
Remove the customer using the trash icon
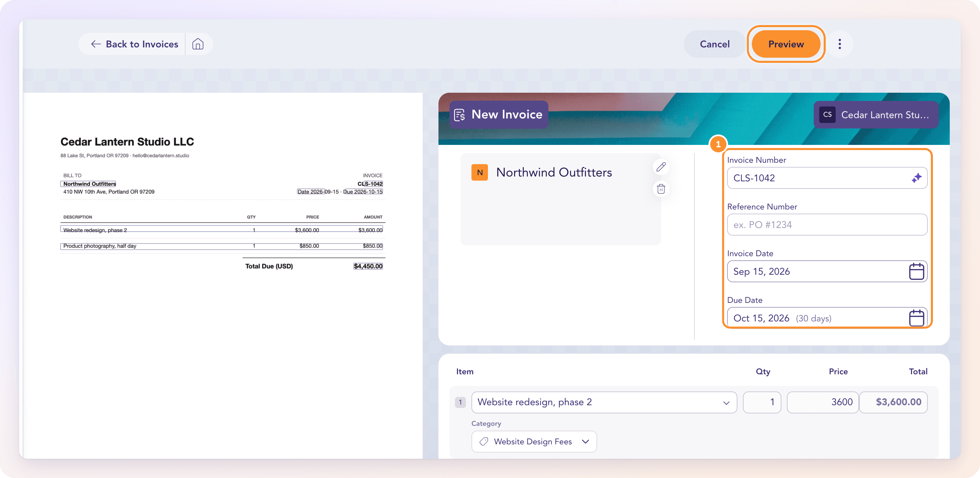click(x=661, y=189)
